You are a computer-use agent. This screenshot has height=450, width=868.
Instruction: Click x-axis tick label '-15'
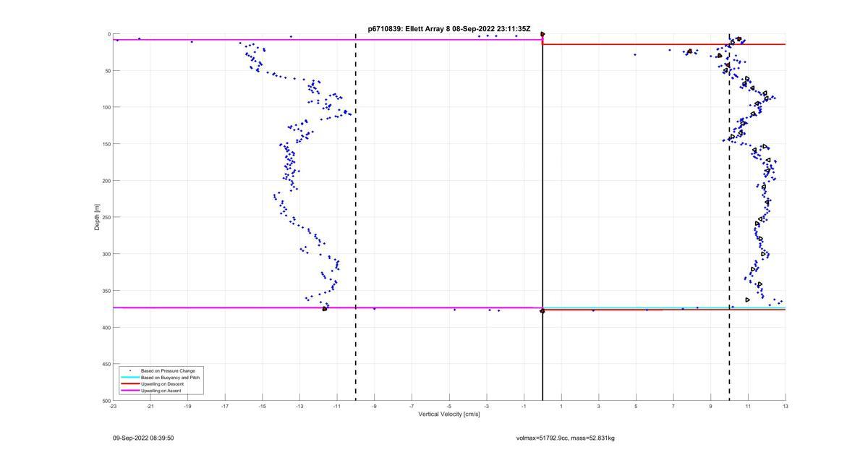pos(263,407)
